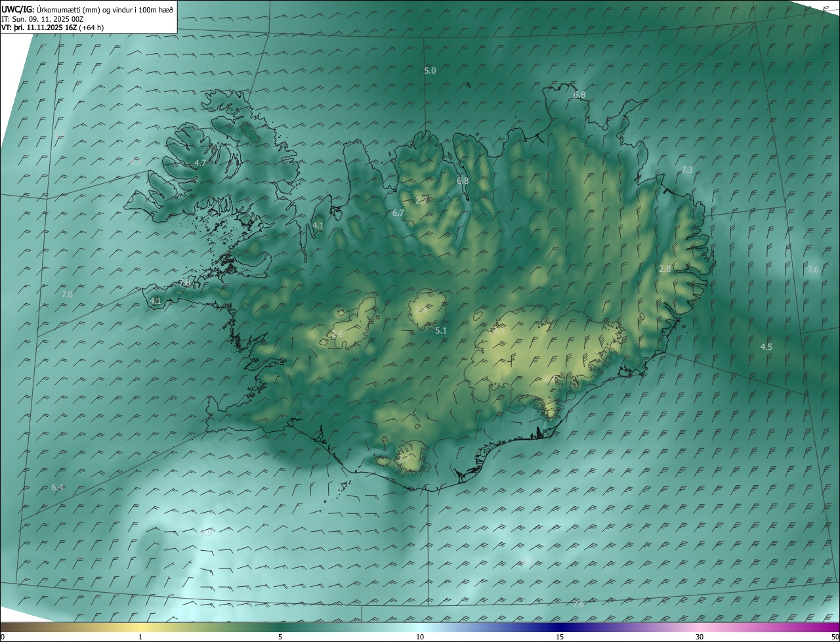Click the 10 tick label on the color scale
The height and width of the screenshot is (642, 840).
tap(420, 637)
